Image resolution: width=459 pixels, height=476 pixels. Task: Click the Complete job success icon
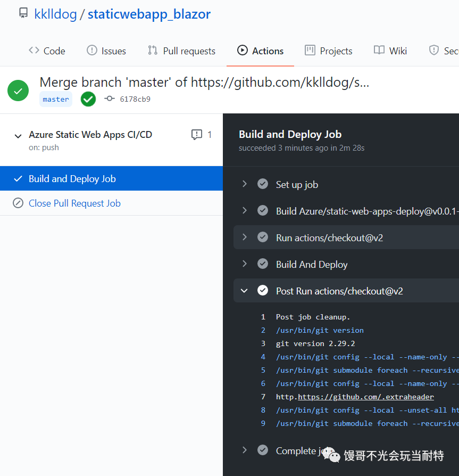pyautogui.click(x=263, y=450)
